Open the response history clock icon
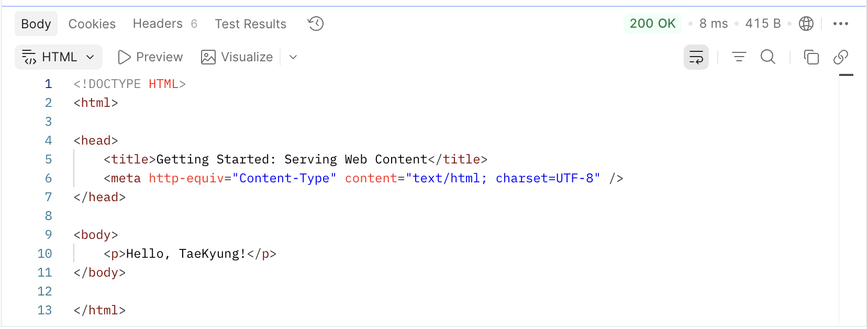Viewport: 868px width, 329px height. [316, 24]
